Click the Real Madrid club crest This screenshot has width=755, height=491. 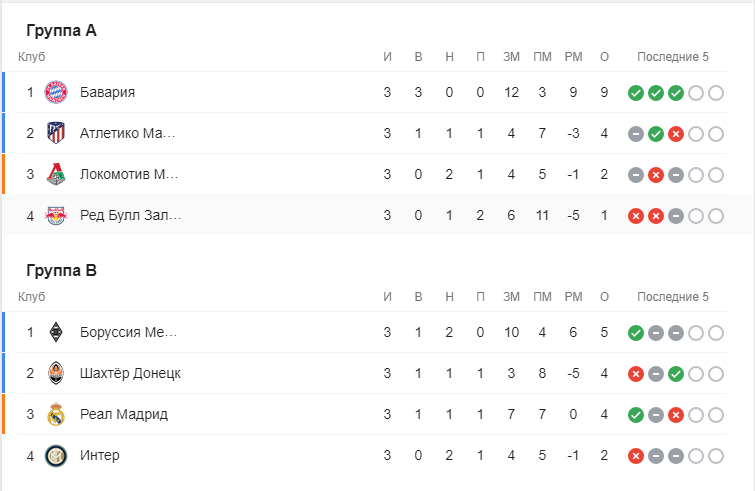point(56,415)
